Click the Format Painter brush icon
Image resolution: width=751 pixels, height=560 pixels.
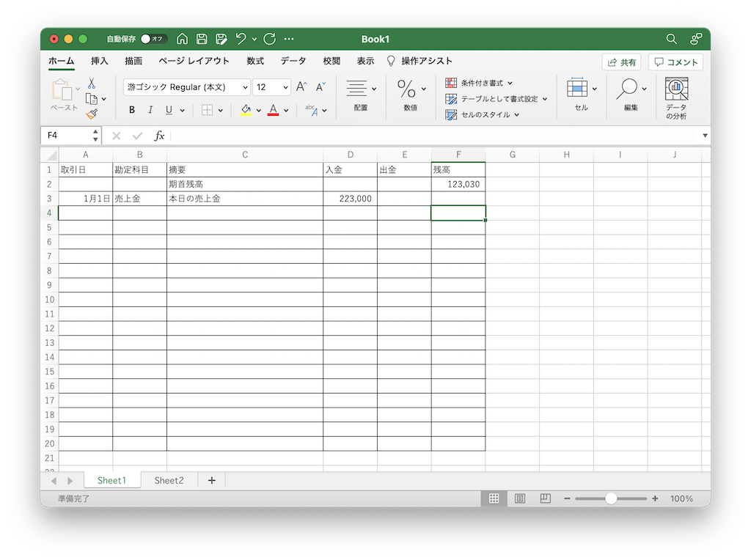click(92, 114)
